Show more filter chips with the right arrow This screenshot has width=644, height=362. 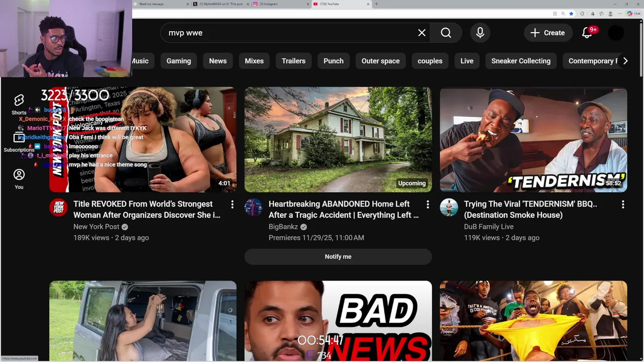tap(625, 61)
